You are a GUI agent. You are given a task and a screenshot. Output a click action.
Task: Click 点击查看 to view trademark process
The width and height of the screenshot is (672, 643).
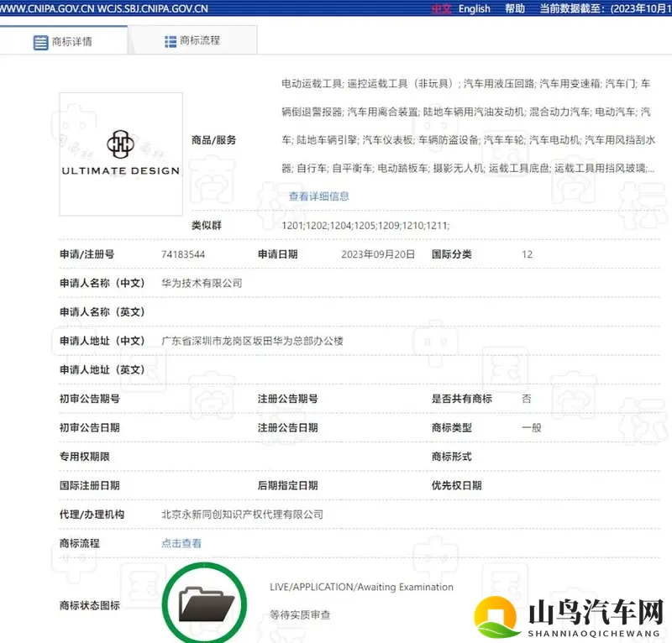[181, 543]
